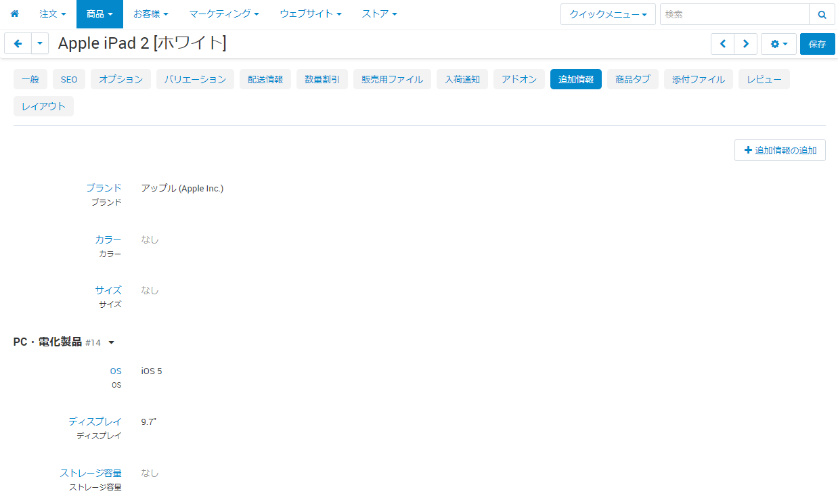Click the なし value for サイズ
Image resolution: width=838 pixels, height=504 pixels.
click(x=150, y=290)
